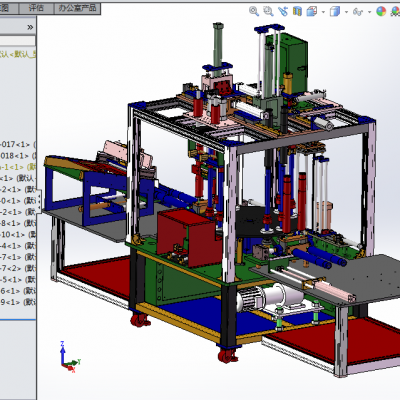Select the tree item ending in 017<1>
The image size is (400, 400).
pyautogui.click(x=18, y=144)
